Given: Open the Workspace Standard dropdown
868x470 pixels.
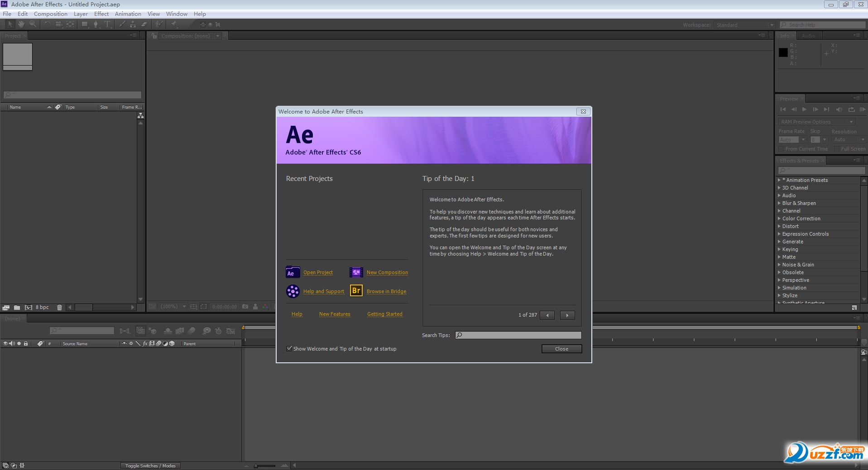Looking at the screenshot, I should pyautogui.click(x=744, y=25).
